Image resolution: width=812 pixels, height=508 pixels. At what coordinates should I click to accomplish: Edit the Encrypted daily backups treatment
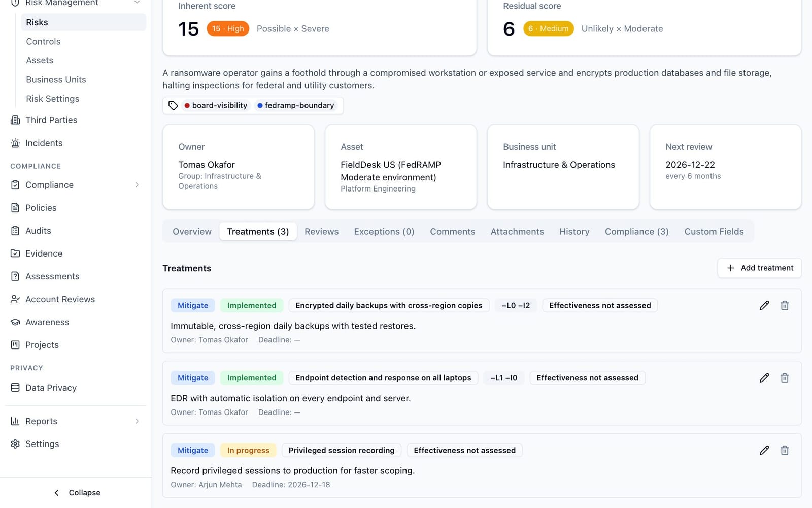(764, 305)
